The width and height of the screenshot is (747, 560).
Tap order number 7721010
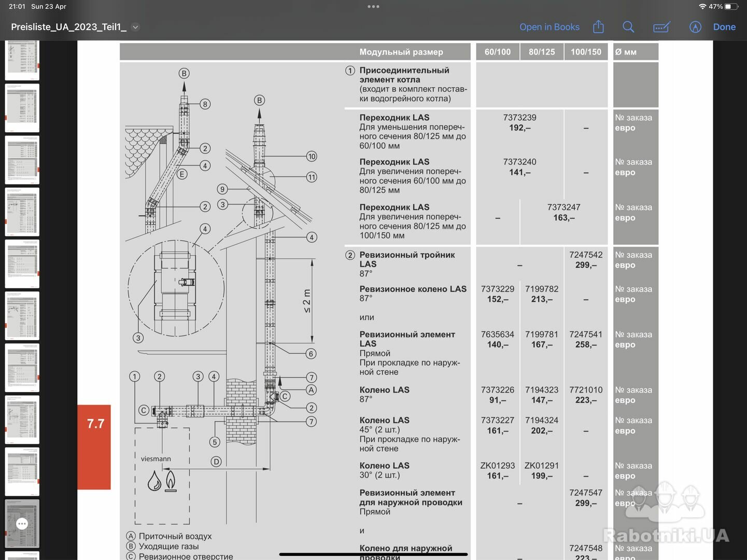[x=586, y=390]
